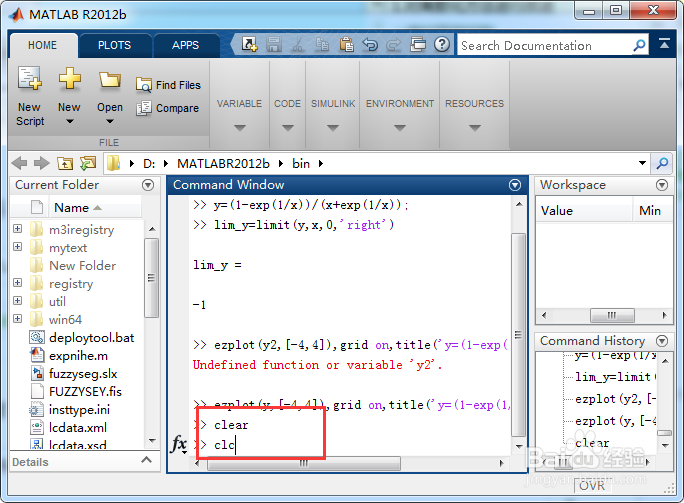
Task: Click bin in the address path
Action: pos(301,164)
